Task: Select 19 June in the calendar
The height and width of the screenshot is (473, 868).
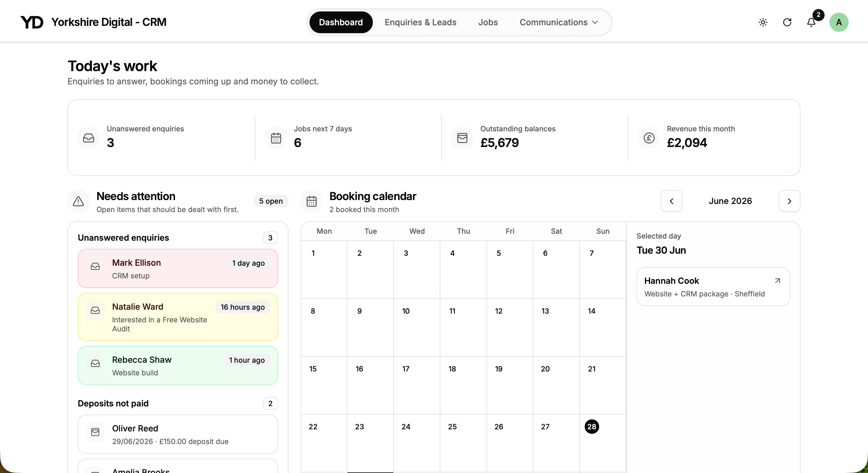Action: [x=510, y=385]
